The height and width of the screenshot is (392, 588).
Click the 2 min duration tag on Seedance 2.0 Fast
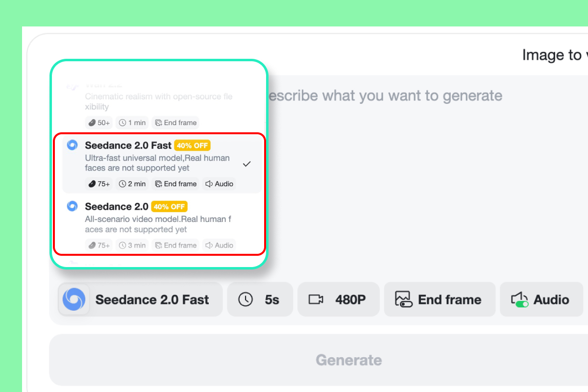(x=132, y=184)
